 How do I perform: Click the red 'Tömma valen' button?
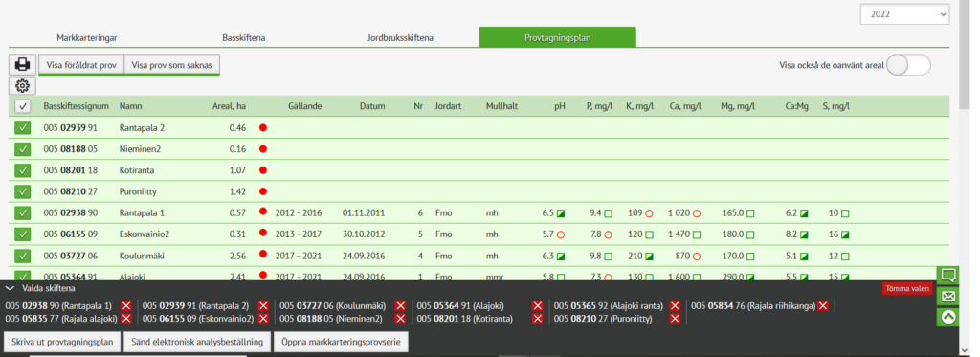click(907, 288)
